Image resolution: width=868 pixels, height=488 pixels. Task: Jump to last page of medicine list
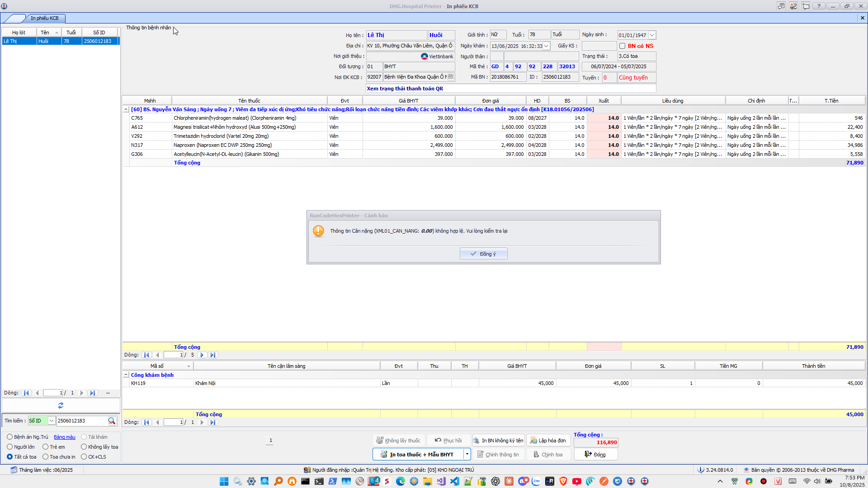213,355
